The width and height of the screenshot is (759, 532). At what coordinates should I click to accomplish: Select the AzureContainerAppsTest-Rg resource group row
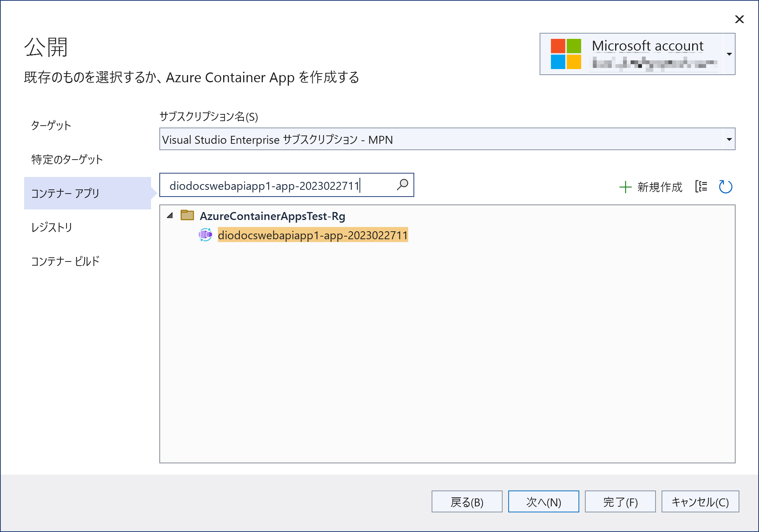pyautogui.click(x=272, y=216)
